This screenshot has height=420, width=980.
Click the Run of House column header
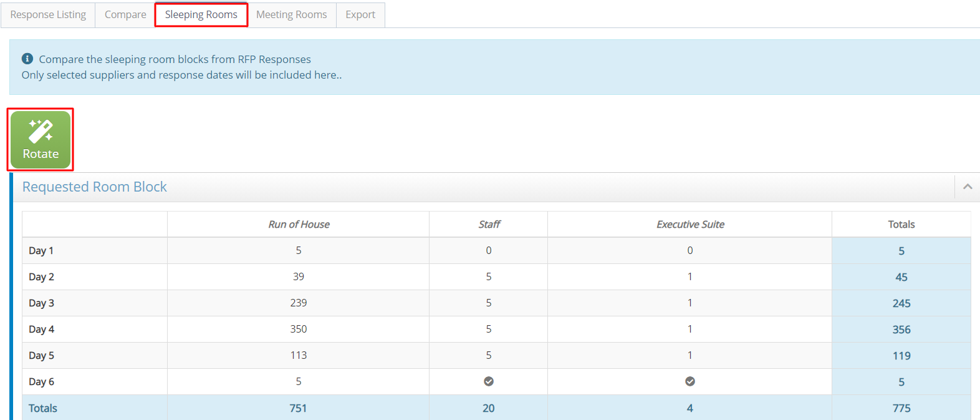(299, 224)
